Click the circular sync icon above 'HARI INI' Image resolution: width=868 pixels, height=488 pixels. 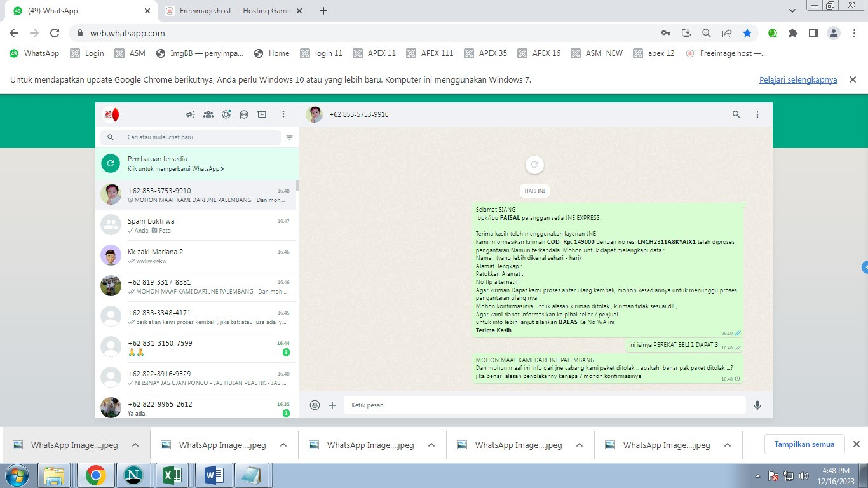point(534,165)
